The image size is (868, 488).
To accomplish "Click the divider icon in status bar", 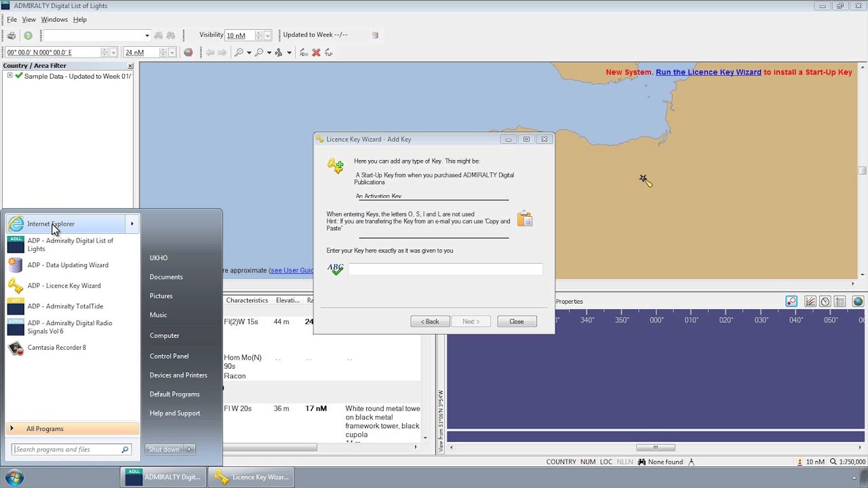I will (691, 462).
